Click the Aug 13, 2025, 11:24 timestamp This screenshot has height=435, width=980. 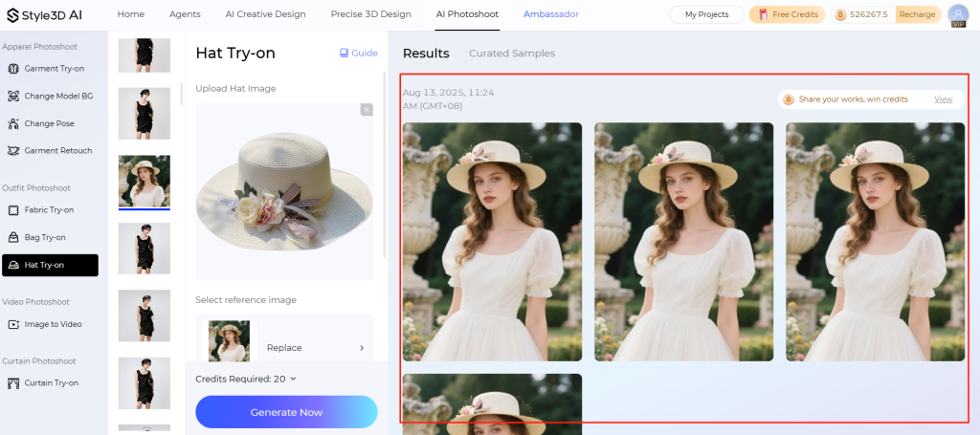[448, 99]
